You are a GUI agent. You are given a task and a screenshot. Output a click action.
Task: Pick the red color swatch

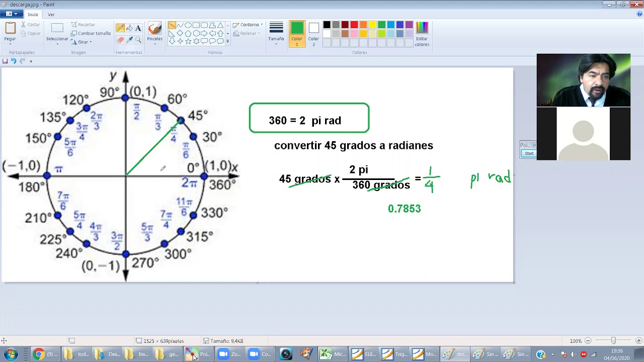(354, 25)
